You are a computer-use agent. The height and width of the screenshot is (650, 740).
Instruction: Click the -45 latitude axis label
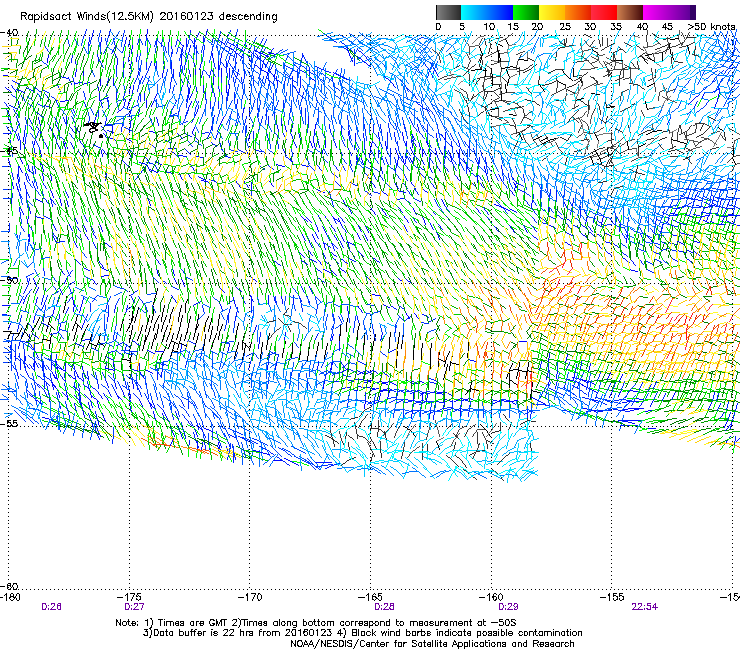pyautogui.click(x=10, y=151)
